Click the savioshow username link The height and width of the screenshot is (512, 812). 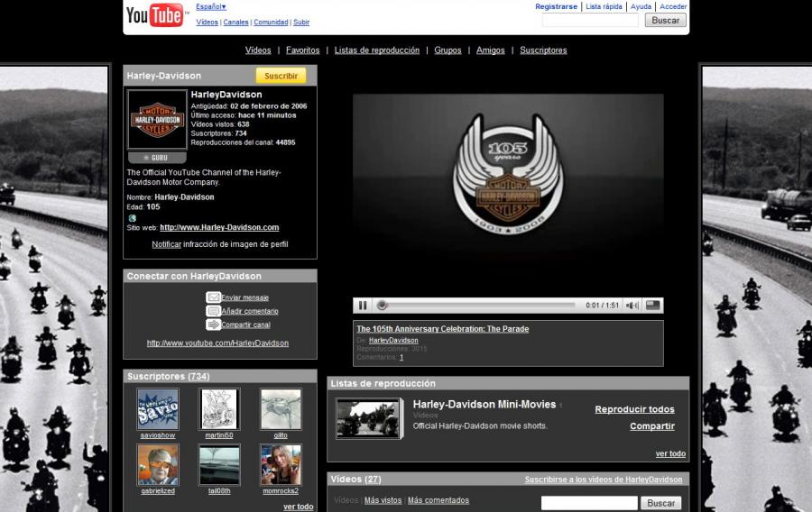point(158,435)
